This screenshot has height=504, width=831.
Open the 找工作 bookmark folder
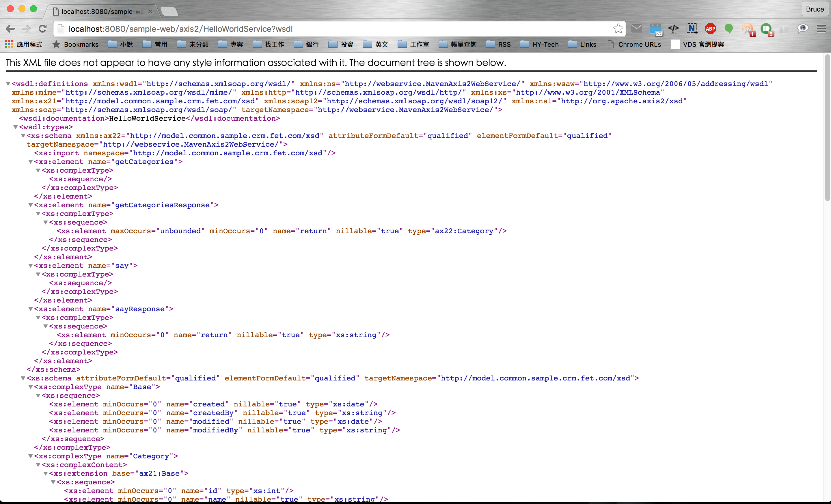(x=269, y=44)
